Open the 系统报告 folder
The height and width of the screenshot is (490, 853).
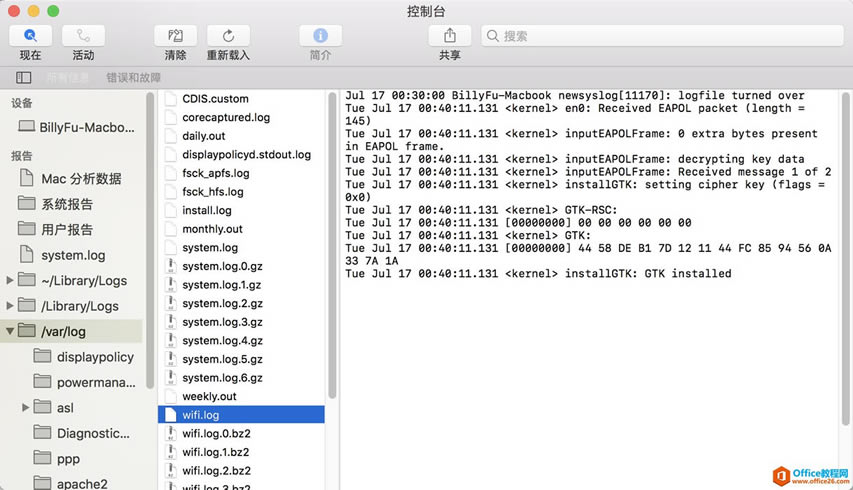click(x=55, y=204)
